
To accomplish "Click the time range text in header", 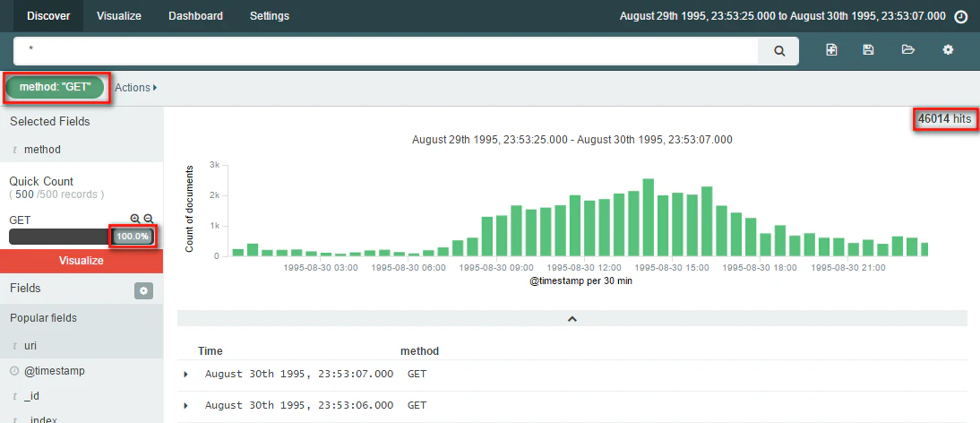I will (783, 16).
